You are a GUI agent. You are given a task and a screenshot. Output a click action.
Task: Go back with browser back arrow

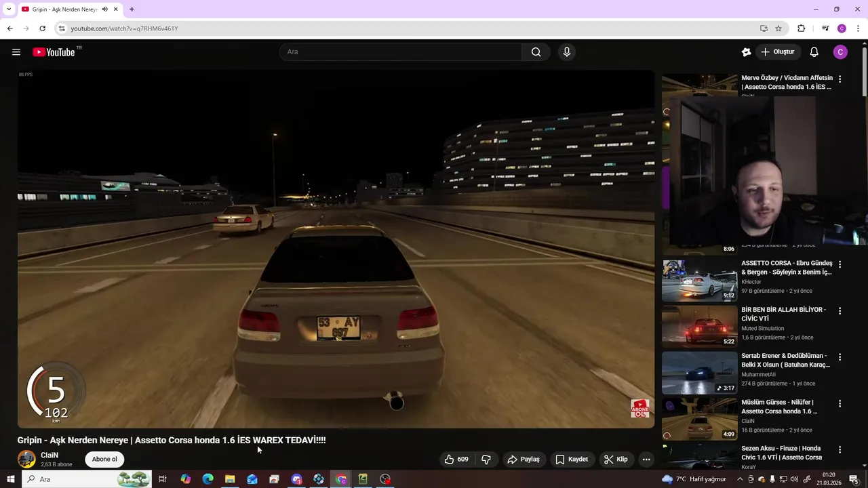[9, 28]
